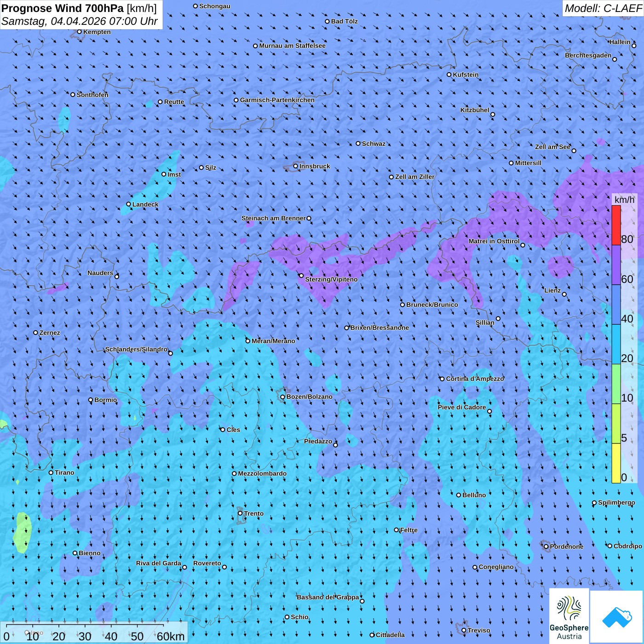The width and height of the screenshot is (644, 644).
Task: Select the date 'Samstag, 04.04.2026 07:00 Uhr'
Action: 80,21
